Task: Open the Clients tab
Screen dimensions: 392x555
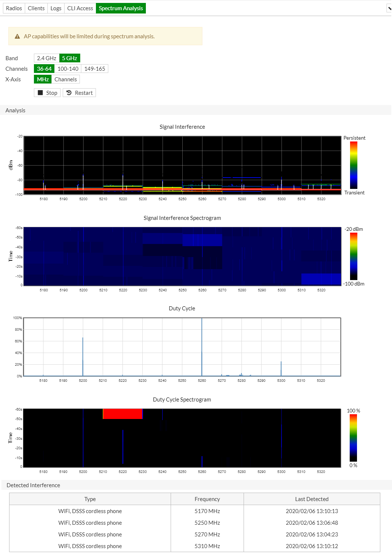Action: click(36, 8)
